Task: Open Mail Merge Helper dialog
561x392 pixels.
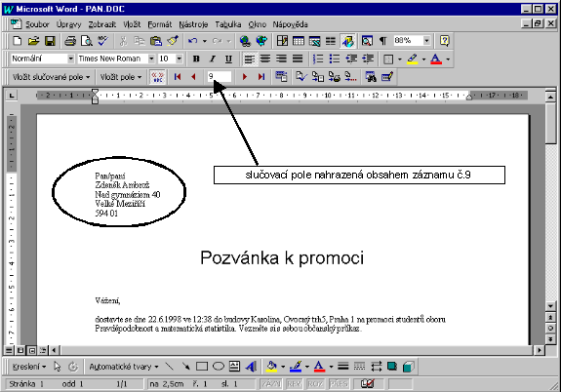Action: click(x=282, y=77)
